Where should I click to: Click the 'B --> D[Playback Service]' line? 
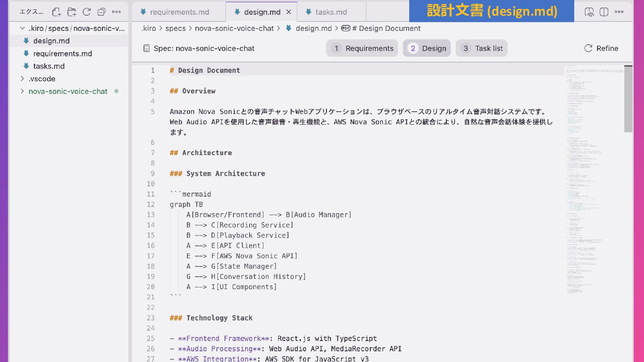click(238, 235)
